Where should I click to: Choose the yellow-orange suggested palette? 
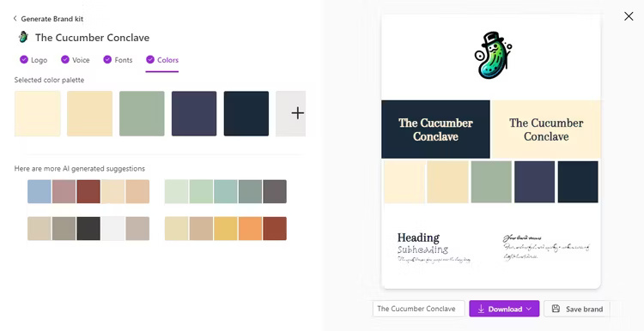pyautogui.click(x=226, y=228)
